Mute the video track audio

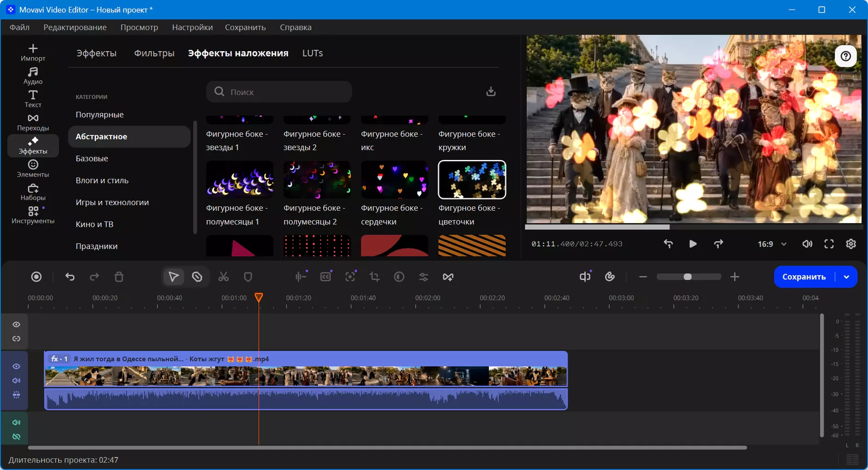tap(16, 381)
